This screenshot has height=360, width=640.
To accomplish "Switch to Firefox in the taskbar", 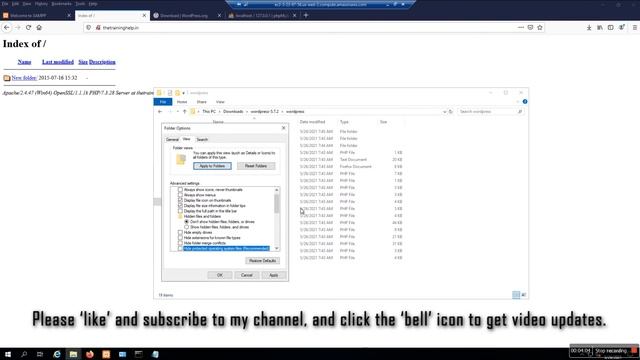I will tap(89, 354).
